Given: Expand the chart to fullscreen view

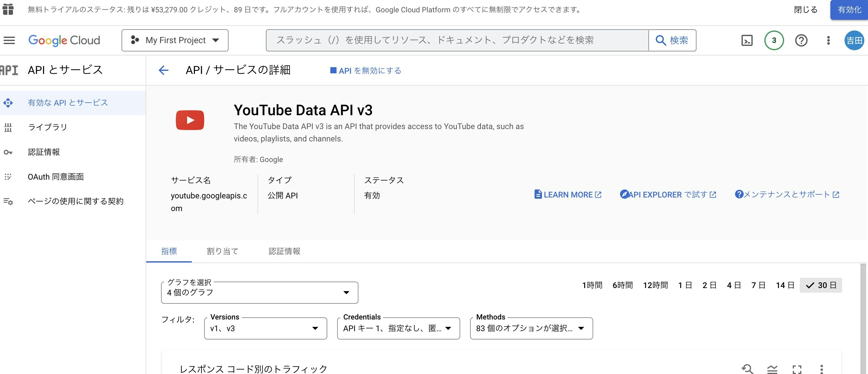Looking at the screenshot, I should coord(796,369).
